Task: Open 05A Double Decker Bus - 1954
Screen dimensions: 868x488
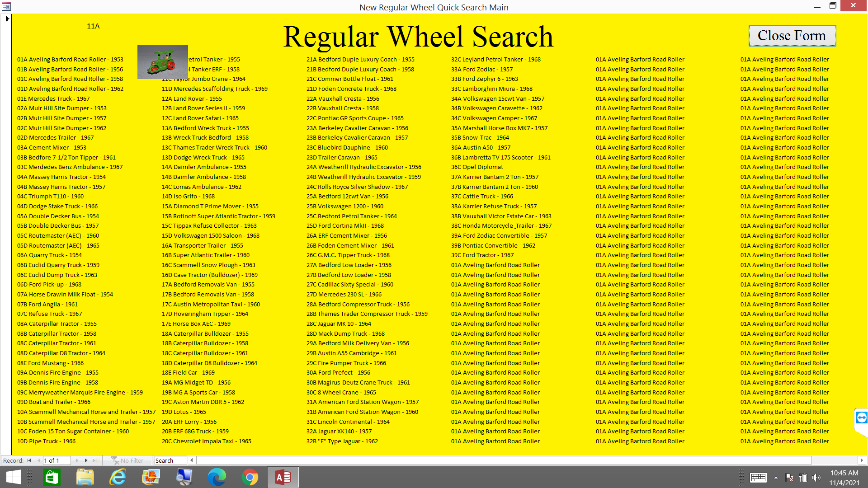Action: 58,216
